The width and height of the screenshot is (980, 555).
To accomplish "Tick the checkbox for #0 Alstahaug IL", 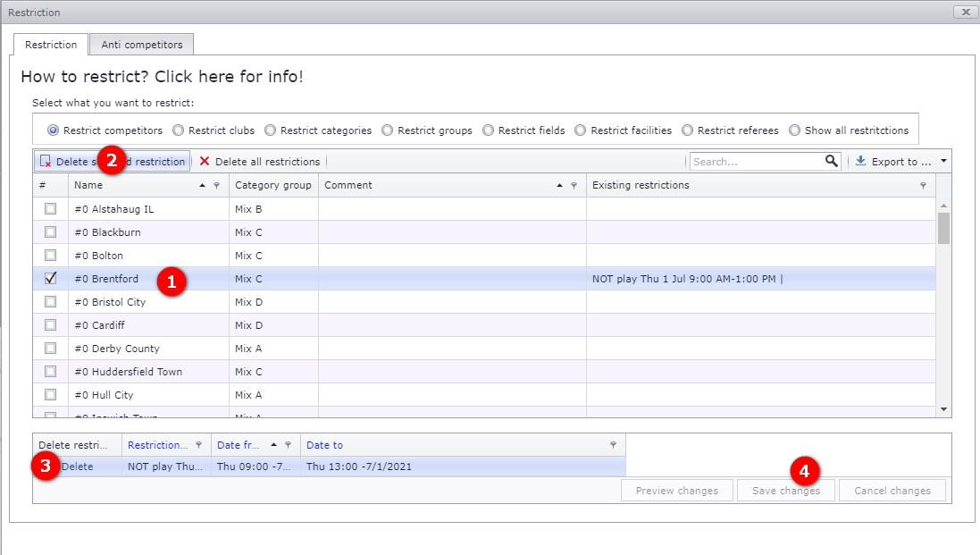I will (x=51, y=209).
